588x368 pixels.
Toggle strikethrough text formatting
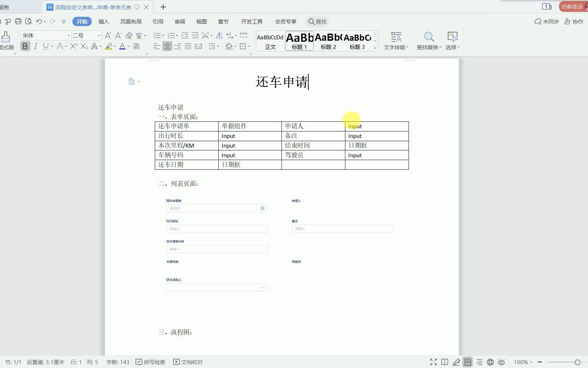(60, 46)
